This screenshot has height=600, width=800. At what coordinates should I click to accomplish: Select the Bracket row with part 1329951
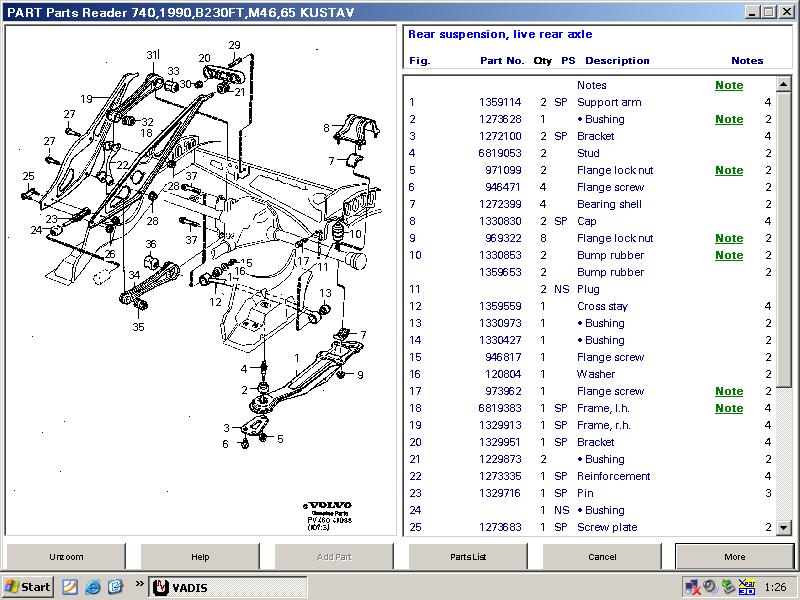coord(590,442)
